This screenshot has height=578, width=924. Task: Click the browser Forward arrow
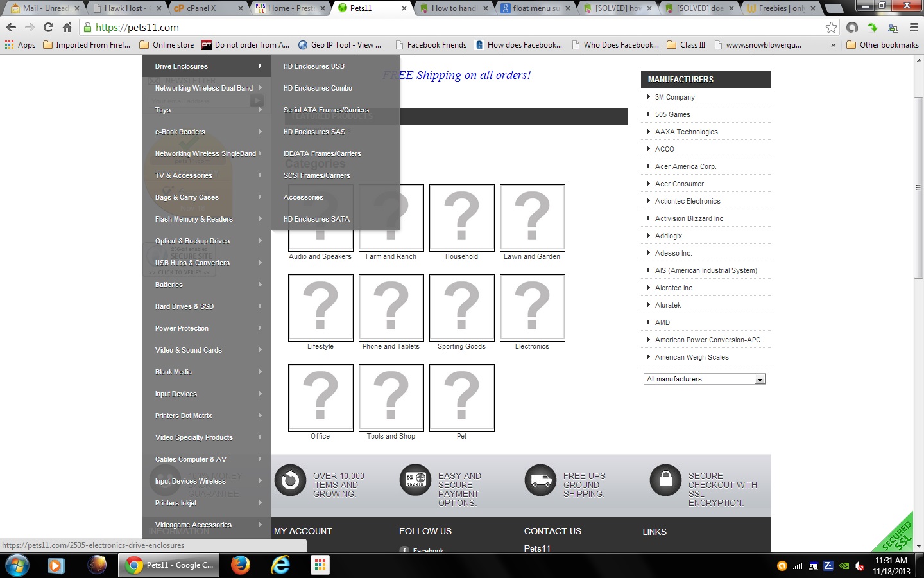tap(30, 27)
